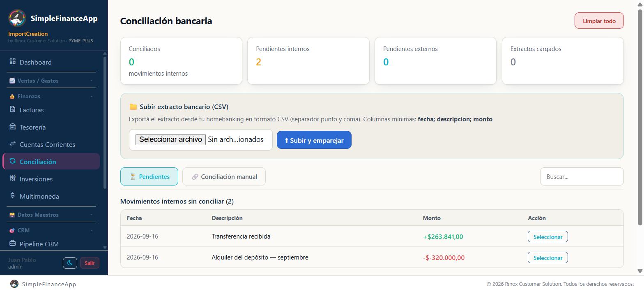This screenshot has width=644, height=292.
Task: Click the Pipeline CRM briefcase icon
Action: (x=12, y=243)
